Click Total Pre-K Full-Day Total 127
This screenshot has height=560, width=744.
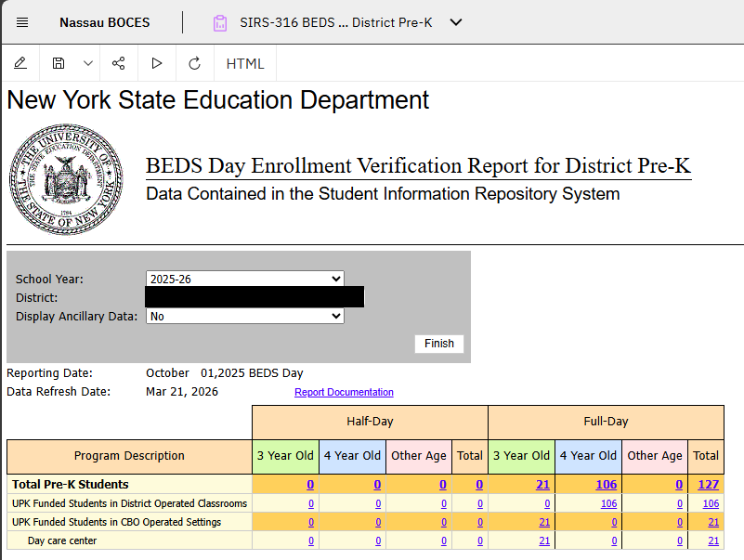point(709,485)
